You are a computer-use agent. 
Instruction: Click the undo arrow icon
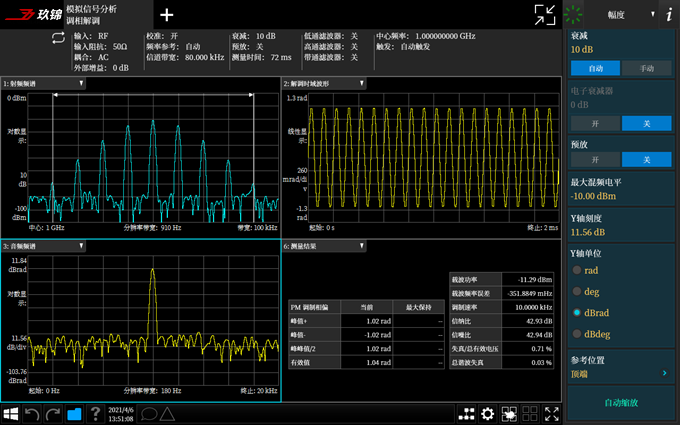pyautogui.click(x=32, y=414)
